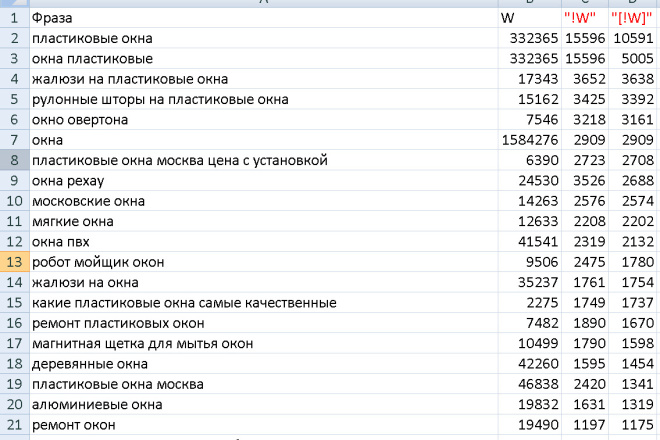Click the 'алюминиевые окна' cell

click(x=264, y=405)
